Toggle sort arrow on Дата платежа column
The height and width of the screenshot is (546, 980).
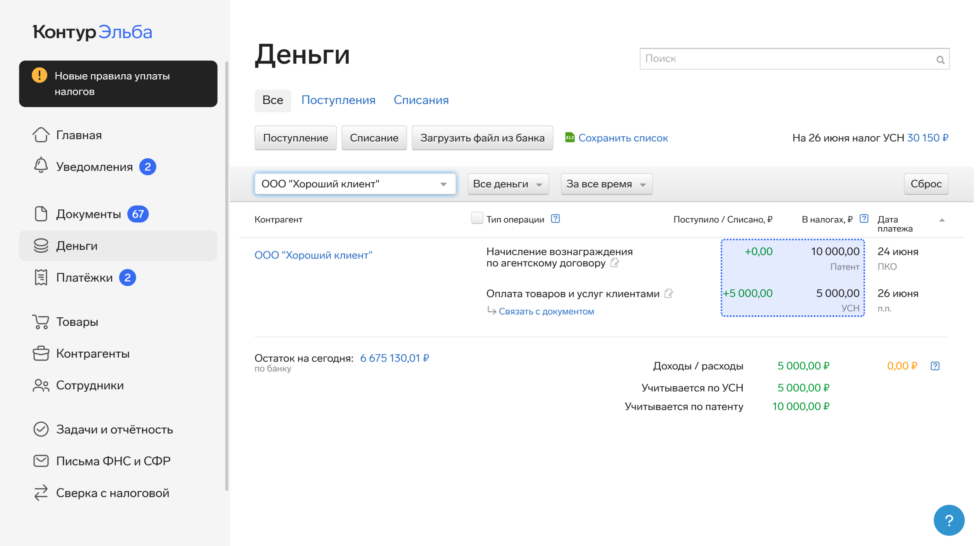pos(942,220)
